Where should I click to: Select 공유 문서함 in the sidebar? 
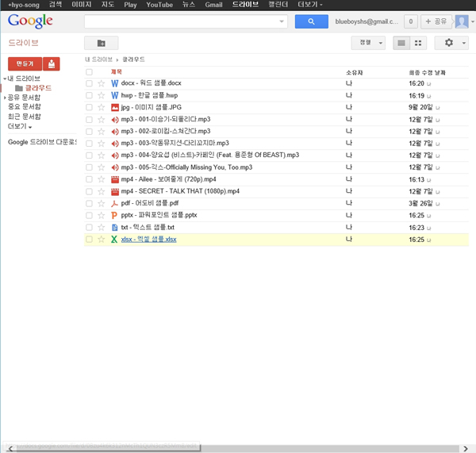[24, 98]
